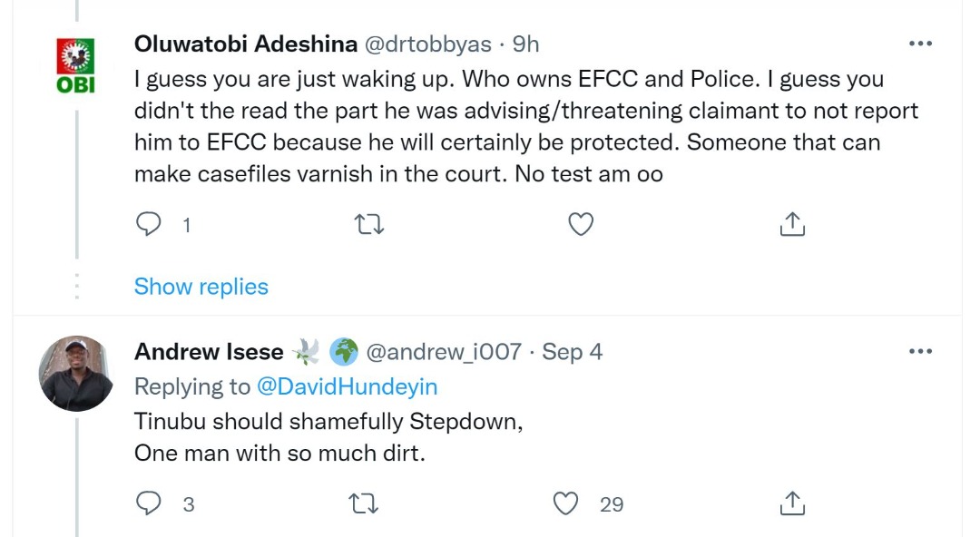Reply to Andrew Isese's tweet
This screenshot has width=980, height=537.
148,503
